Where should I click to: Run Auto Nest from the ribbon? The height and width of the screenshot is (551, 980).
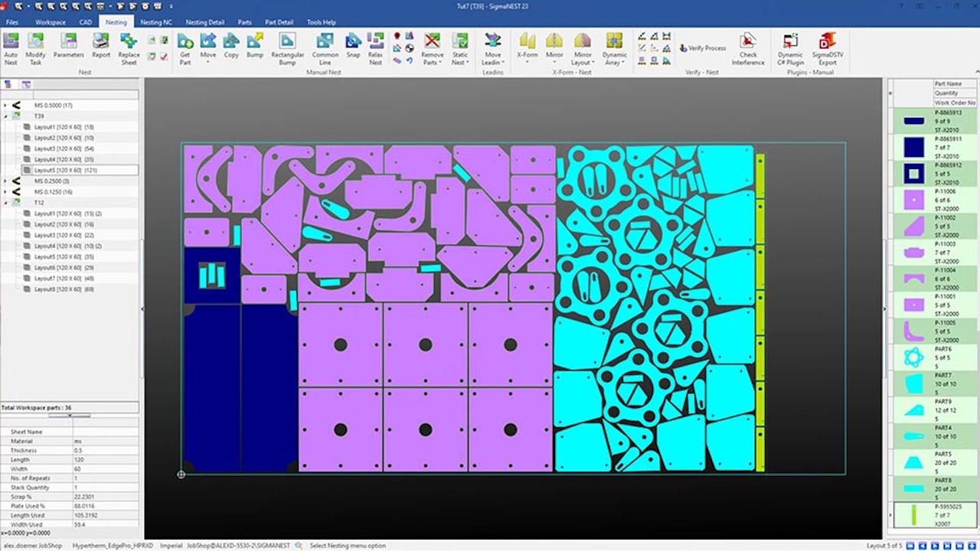(x=11, y=47)
